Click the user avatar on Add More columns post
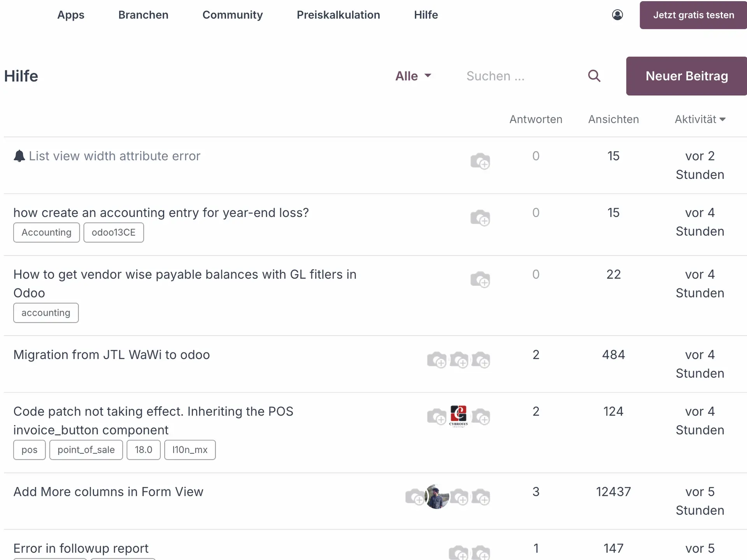The height and width of the screenshot is (560, 747). [x=436, y=496]
